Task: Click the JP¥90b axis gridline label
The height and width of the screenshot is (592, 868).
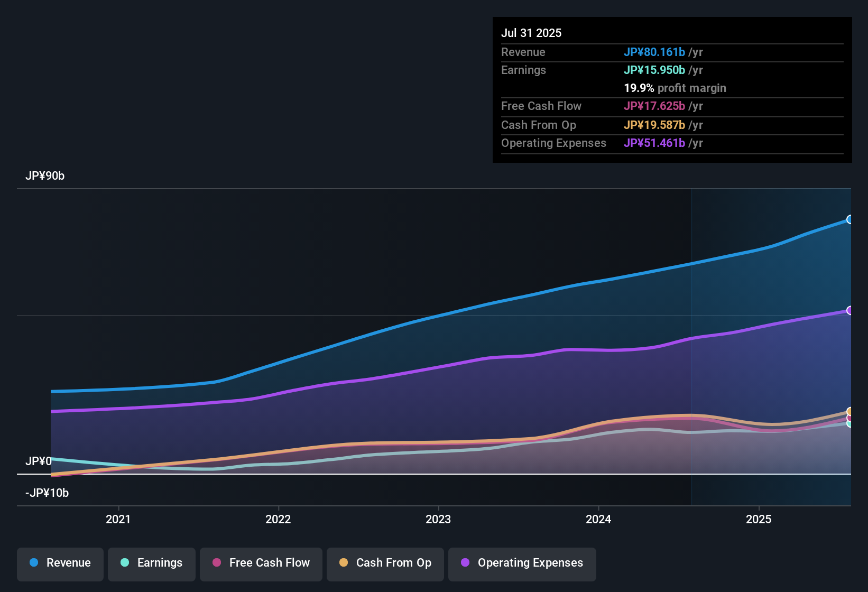Action: coord(45,175)
